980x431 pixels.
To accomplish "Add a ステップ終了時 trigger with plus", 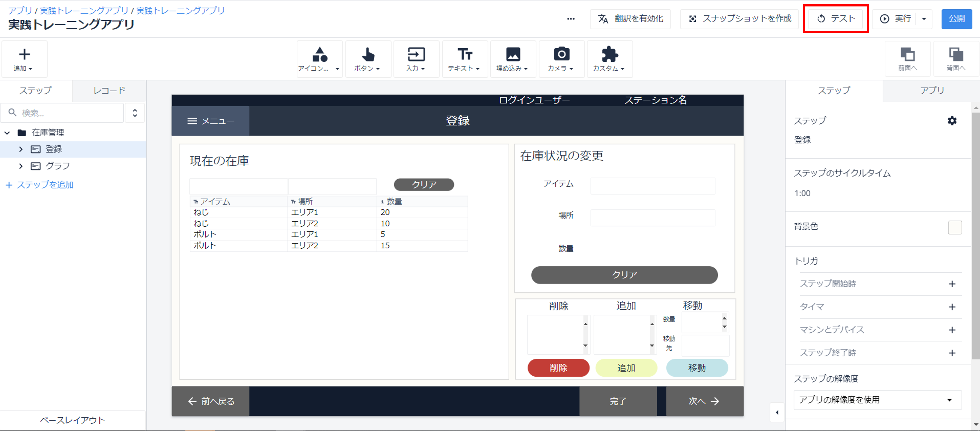I will tap(952, 353).
